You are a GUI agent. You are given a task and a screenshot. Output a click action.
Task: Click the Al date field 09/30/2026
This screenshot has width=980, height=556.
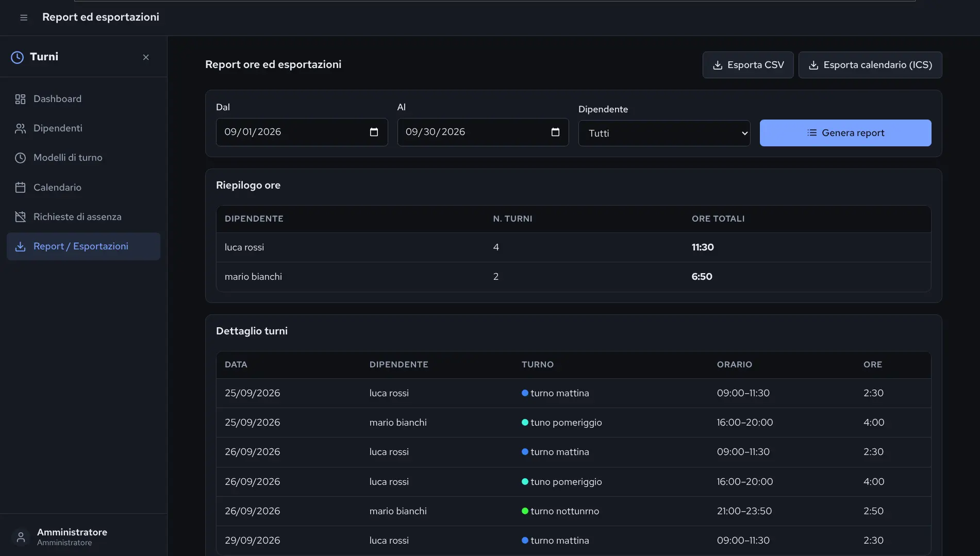[x=483, y=132]
